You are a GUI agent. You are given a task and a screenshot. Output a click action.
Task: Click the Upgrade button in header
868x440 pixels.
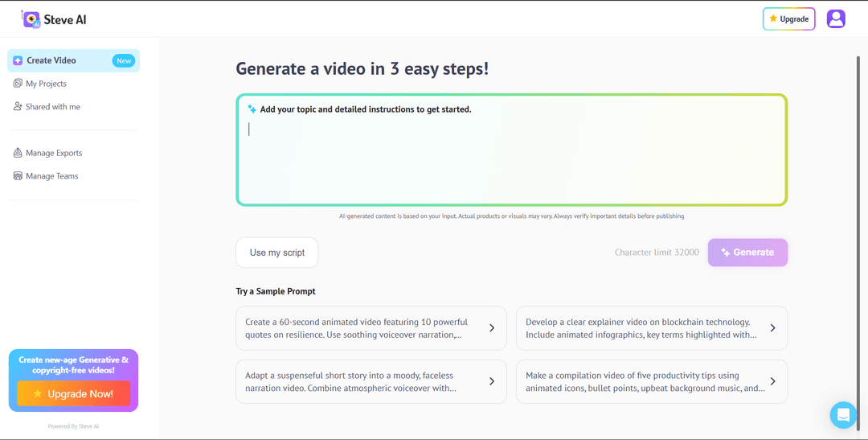789,19
